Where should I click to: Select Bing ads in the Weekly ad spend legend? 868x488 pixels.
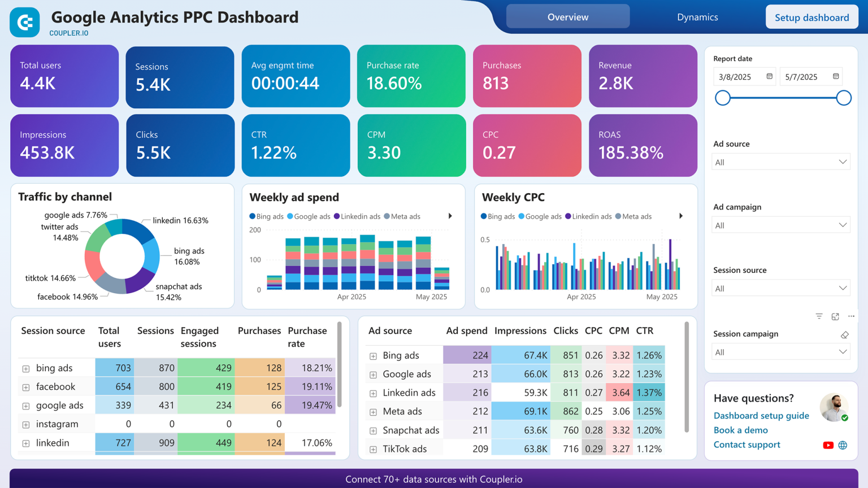coord(266,216)
